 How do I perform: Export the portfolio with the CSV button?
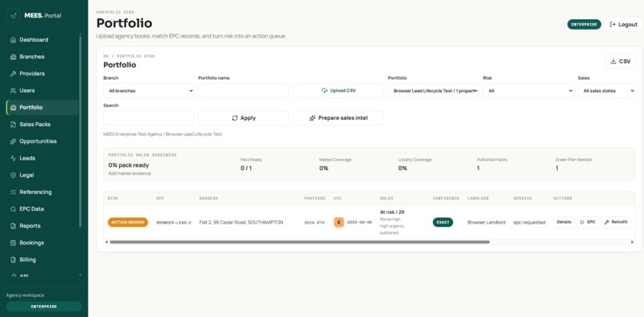[x=620, y=61]
